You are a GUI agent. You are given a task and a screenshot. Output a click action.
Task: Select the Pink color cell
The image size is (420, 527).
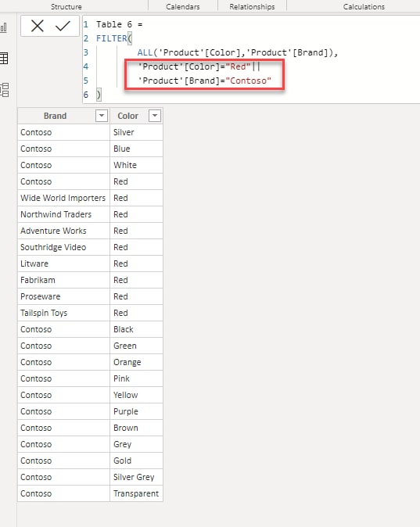tap(136, 379)
